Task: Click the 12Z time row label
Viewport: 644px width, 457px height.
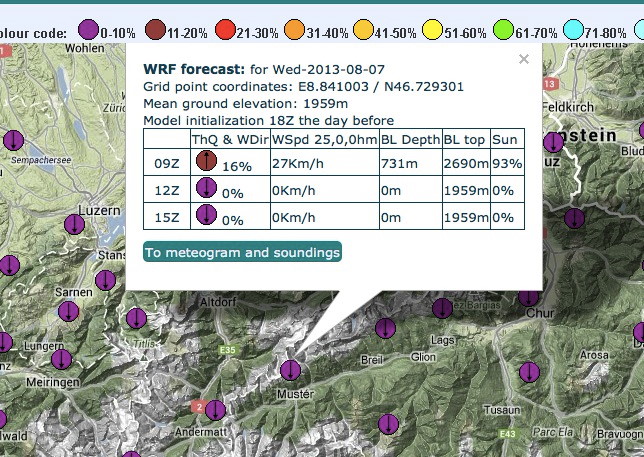Action: (x=167, y=191)
